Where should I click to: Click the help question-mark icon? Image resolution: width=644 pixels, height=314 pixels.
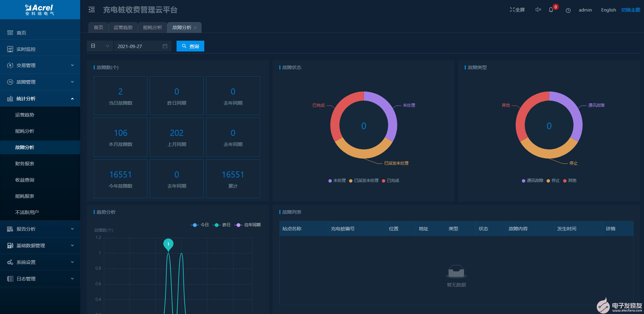[568, 11]
